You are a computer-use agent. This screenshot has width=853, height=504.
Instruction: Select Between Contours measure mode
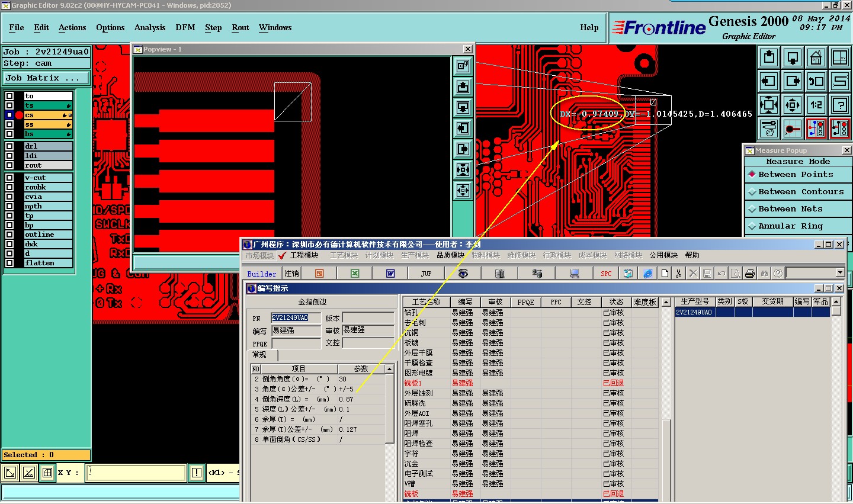[798, 192]
